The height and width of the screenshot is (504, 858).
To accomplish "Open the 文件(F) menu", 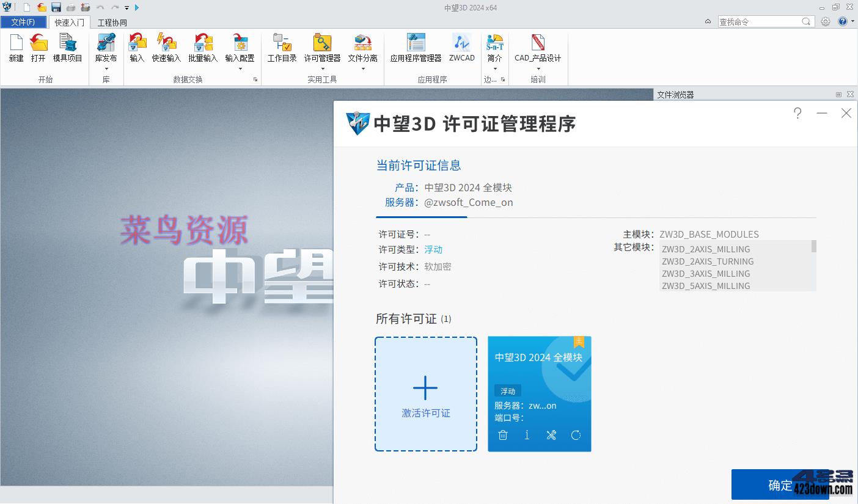I will coord(23,22).
